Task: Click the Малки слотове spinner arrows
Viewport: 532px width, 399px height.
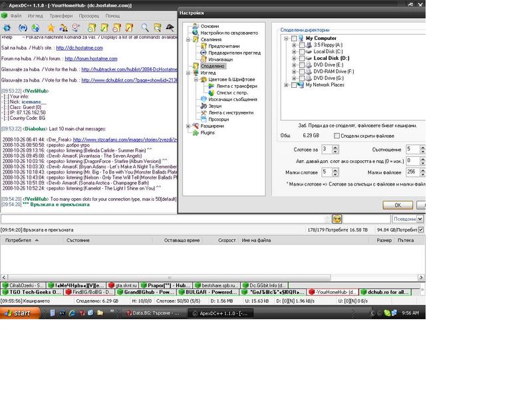Action: click(x=335, y=172)
